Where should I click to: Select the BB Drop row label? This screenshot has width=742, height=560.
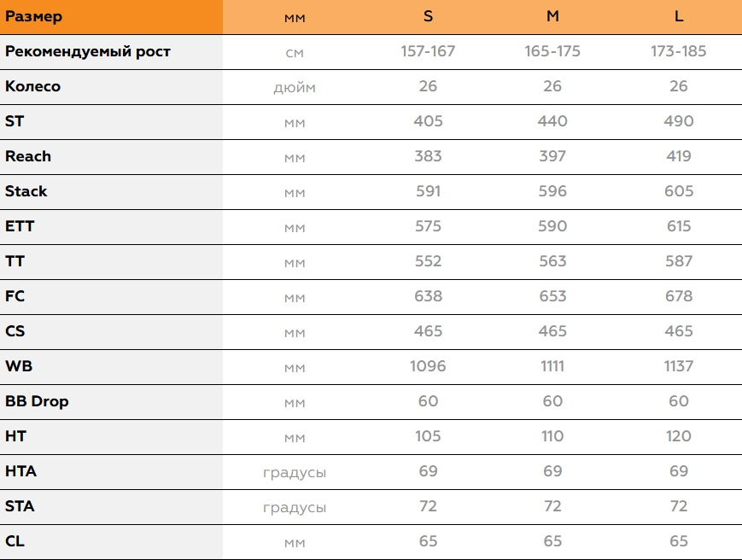click(37, 401)
